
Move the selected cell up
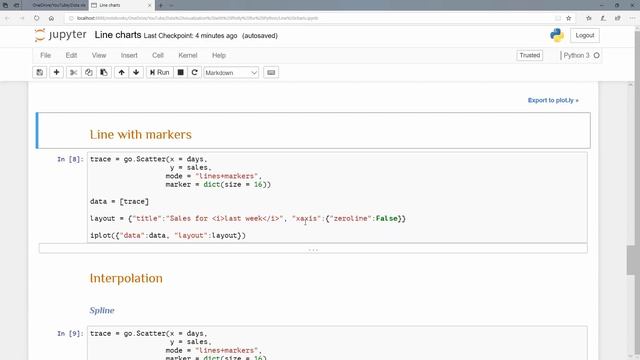(121, 73)
